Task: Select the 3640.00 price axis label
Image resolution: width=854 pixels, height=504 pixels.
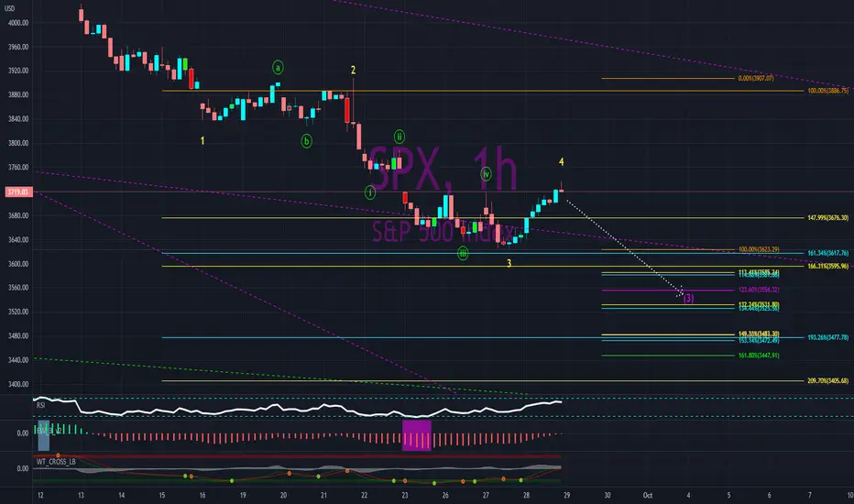Action: click(18, 240)
